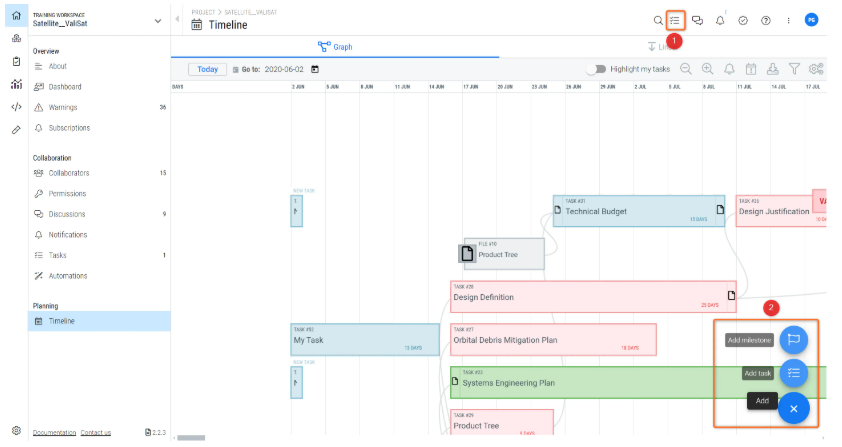Select the Design Definition task bar
842x447 pixels.
point(590,297)
